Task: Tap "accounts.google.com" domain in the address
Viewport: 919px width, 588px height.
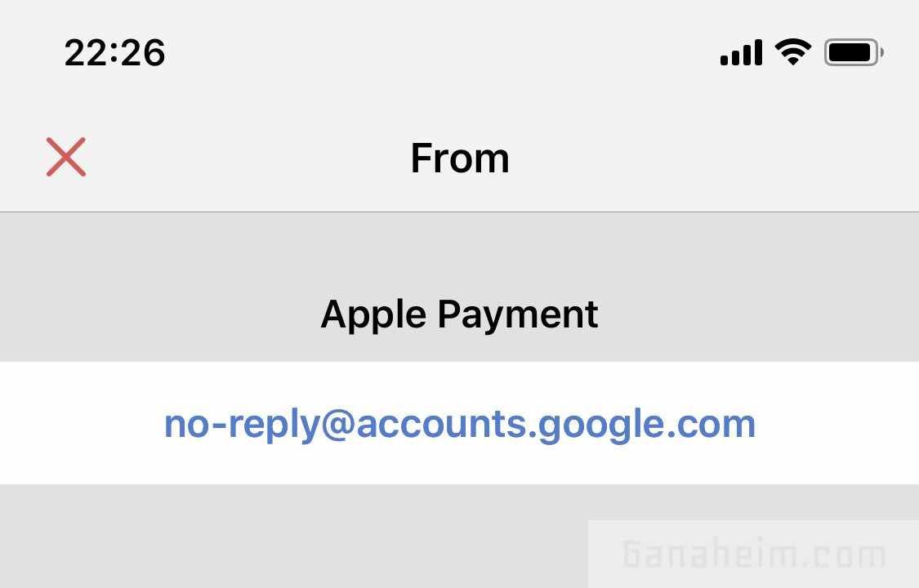Action: [555, 424]
